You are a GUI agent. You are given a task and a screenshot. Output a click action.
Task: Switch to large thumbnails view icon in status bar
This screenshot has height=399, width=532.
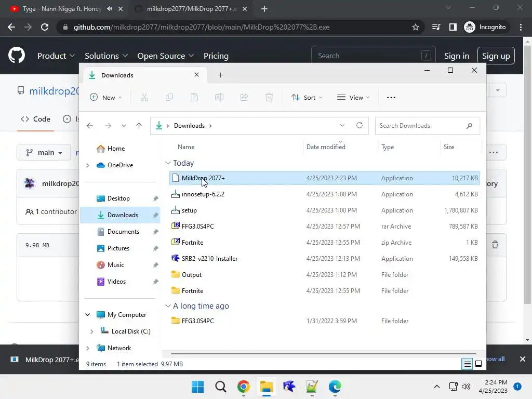(x=478, y=364)
